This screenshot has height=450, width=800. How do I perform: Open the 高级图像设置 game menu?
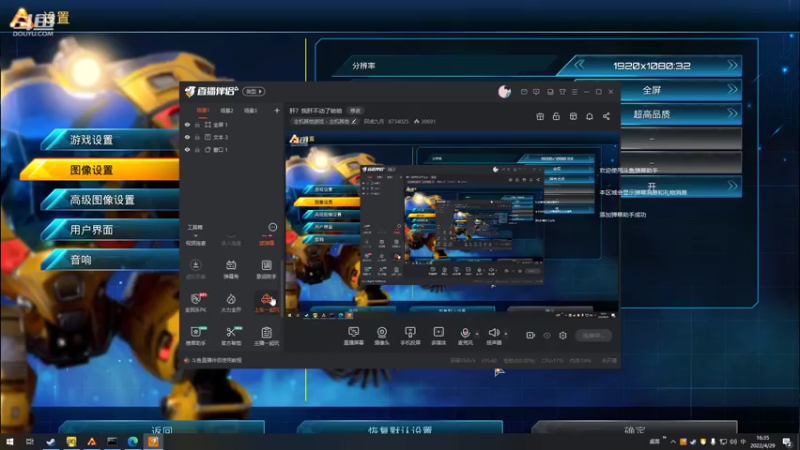pos(110,200)
